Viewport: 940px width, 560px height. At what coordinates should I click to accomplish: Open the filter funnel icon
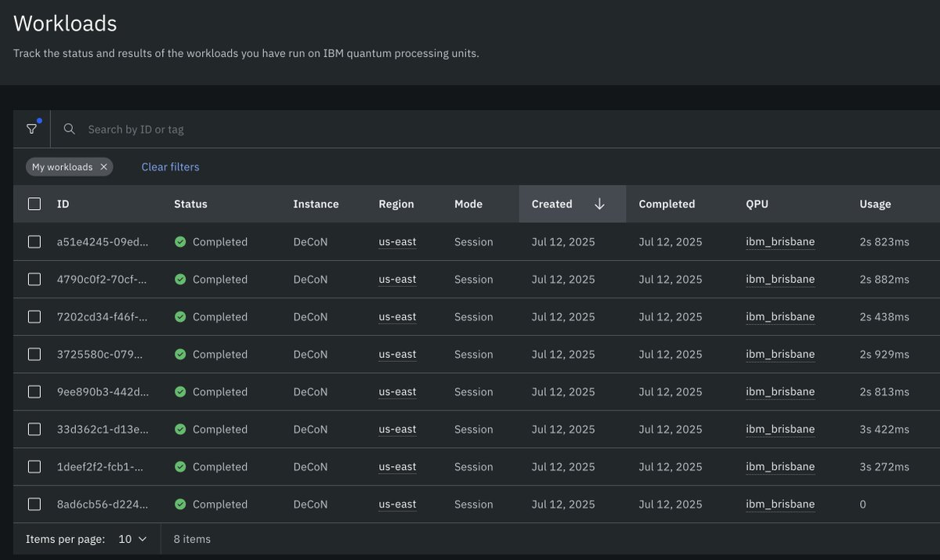31,129
